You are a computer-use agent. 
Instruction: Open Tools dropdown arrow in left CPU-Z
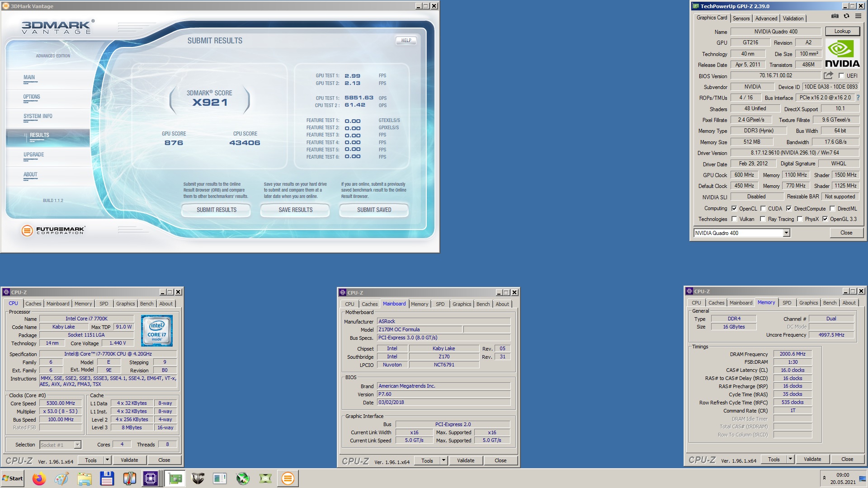107,460
